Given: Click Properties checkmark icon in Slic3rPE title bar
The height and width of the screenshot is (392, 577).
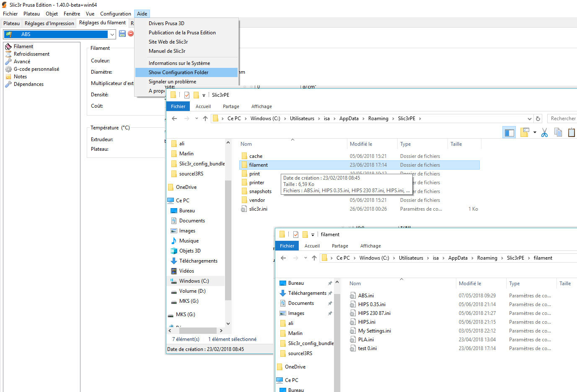Looking at the screenshot, I should click(186, 95).
